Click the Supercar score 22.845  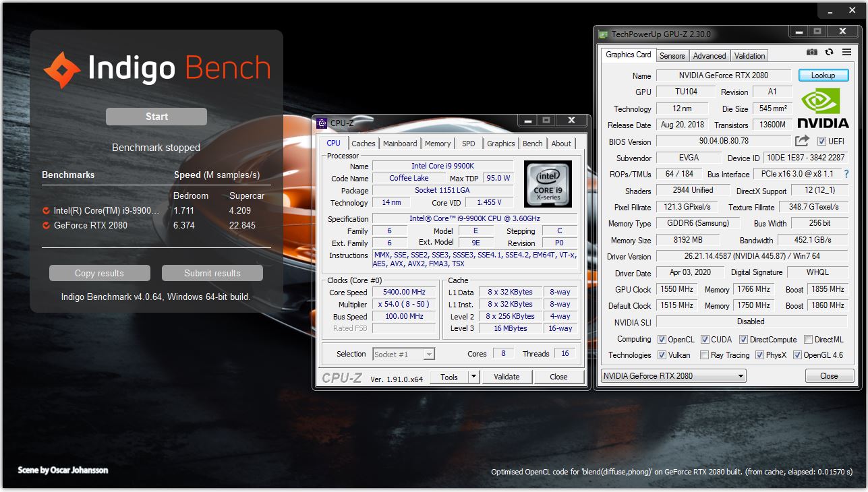[x=242, y=226]
